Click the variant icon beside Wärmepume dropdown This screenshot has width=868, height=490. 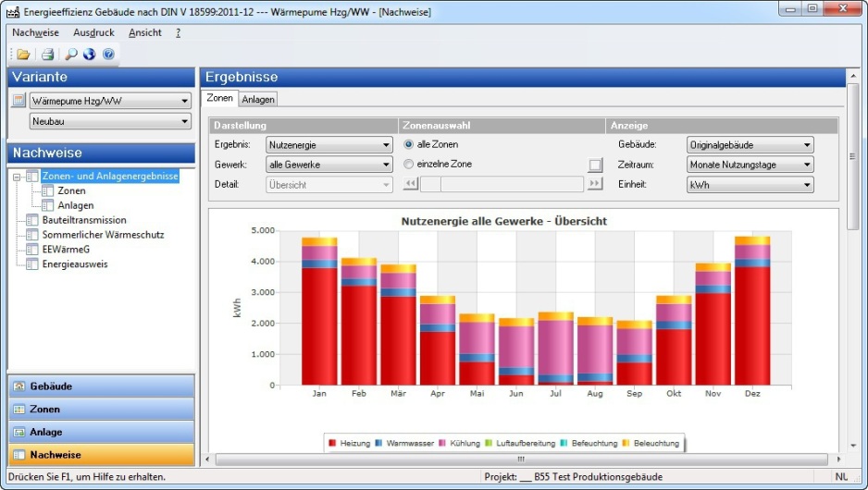pos(18,101)
